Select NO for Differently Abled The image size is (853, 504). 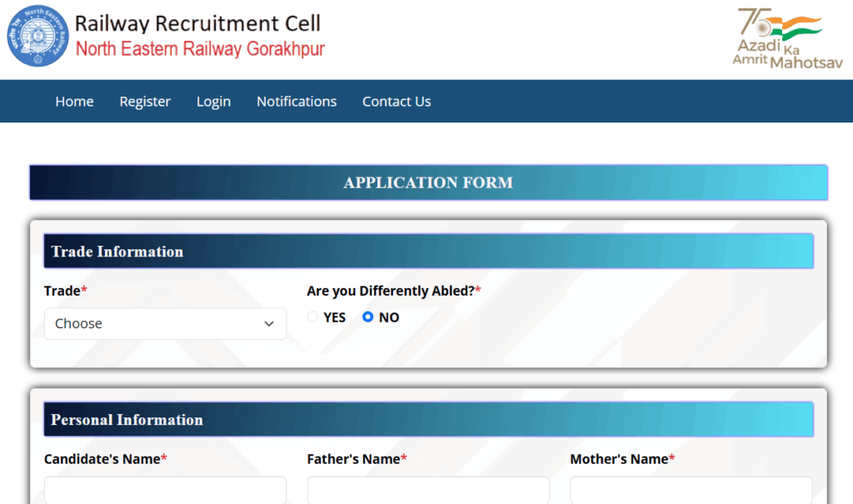368,317
